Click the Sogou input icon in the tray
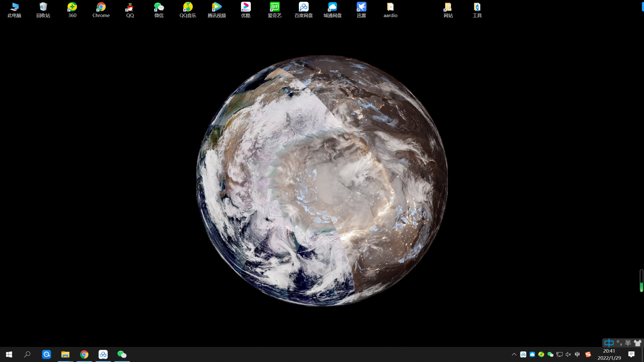Screen dimensions: 644x362 click(x=588, y=354)
